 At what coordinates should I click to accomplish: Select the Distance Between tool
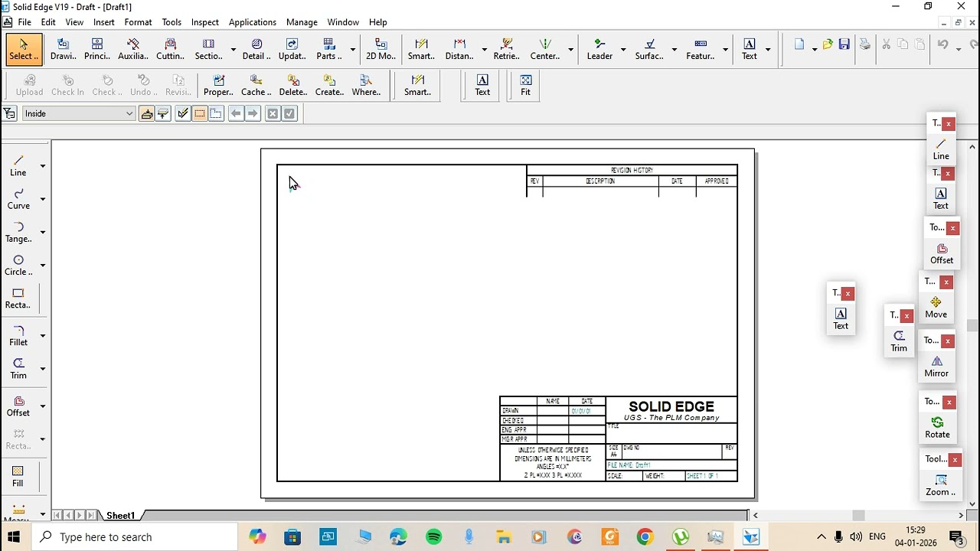459,50
